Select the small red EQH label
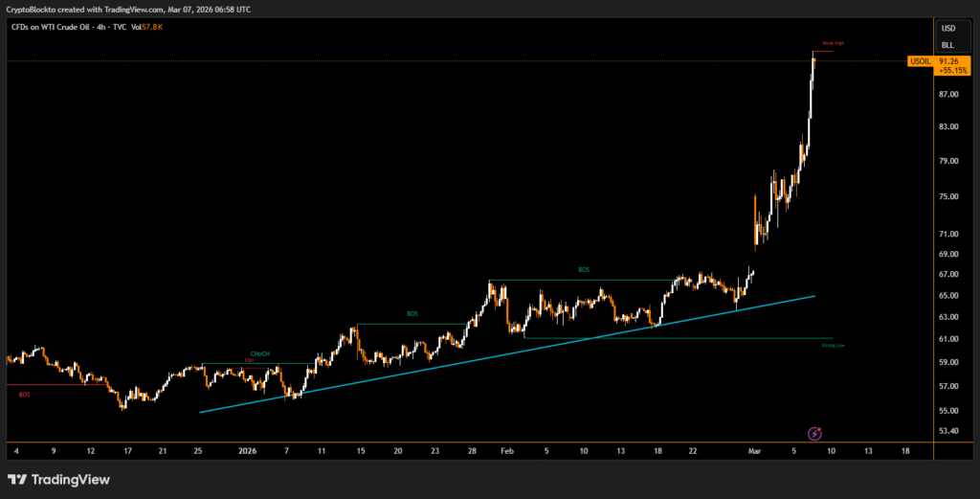Image resolution: width=980 pixels, height=499 pixels. 249,361
